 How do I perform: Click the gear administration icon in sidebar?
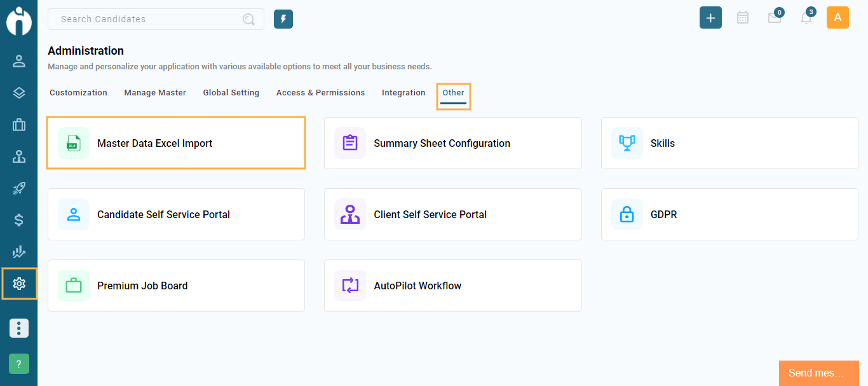point(19,284)
